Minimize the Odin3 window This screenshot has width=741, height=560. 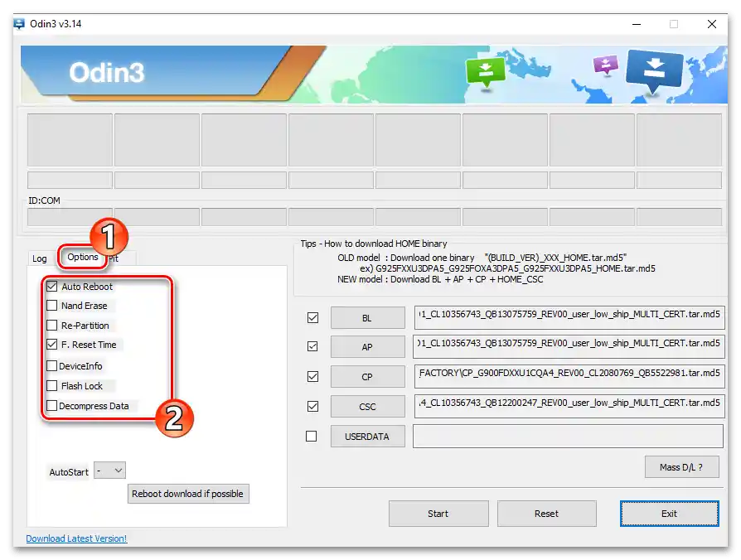tap(637, 24)
